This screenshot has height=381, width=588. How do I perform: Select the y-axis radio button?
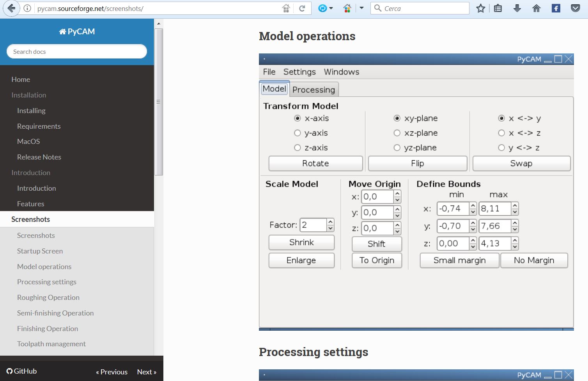coord(298,133)
